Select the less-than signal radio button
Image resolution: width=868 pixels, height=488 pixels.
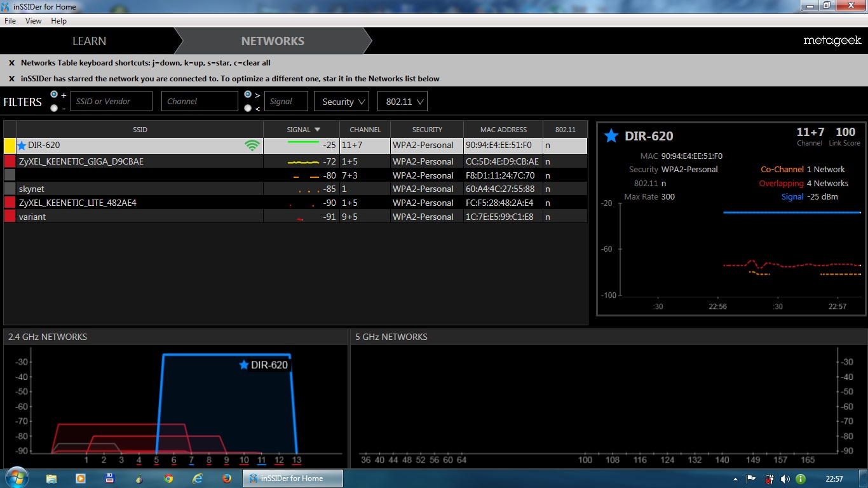click(248, 108)
